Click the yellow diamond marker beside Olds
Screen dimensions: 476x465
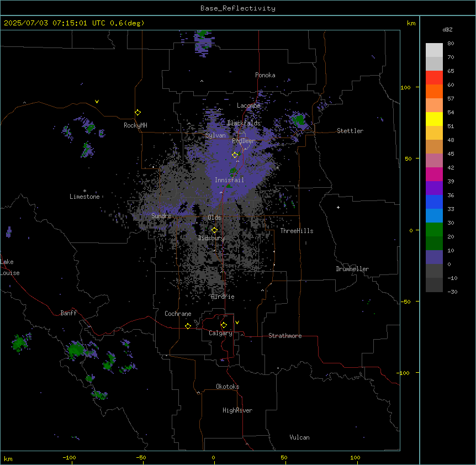click(214, 230)
